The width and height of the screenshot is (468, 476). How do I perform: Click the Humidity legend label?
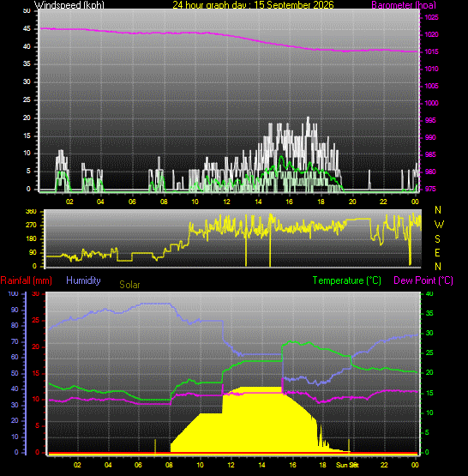[x=83, y=280]
